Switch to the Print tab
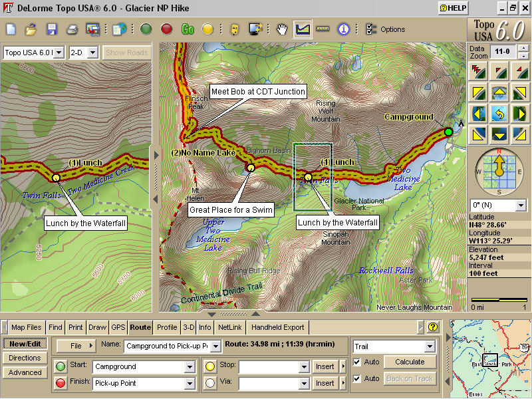This screenshot has height=399, width=532. pyautogui.click(x=75, y=327)
